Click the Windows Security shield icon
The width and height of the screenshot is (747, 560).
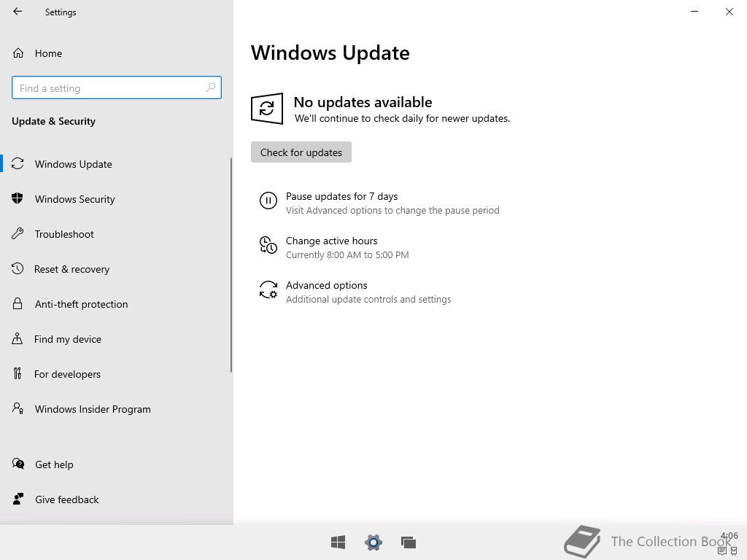coord(18,198)
